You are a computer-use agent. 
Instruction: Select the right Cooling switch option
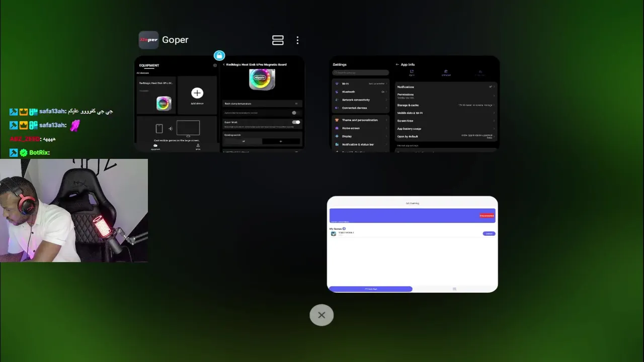[x=281, y=141]
